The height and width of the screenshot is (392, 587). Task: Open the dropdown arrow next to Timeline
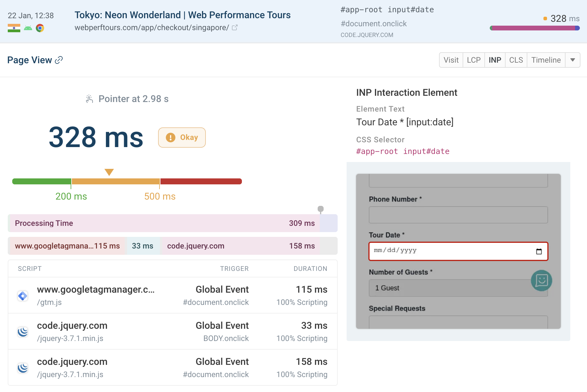(572, 60)
